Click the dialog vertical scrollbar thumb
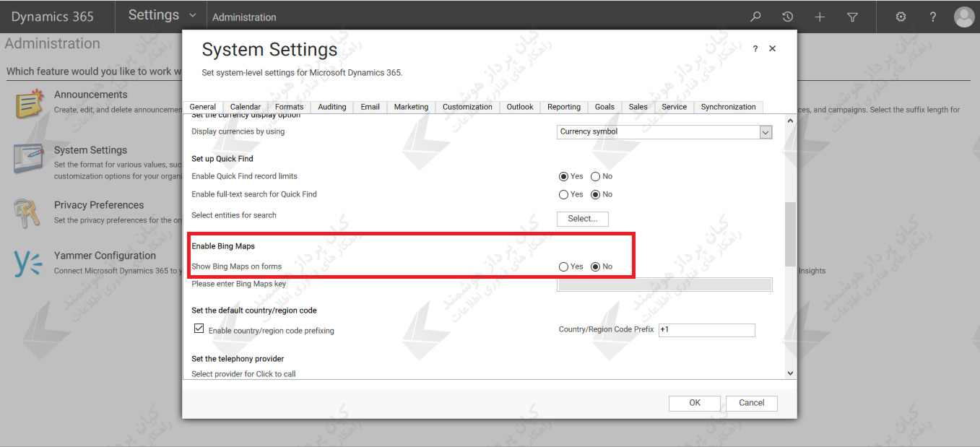The height and width of the screenshot is (447, 980). (790, 234)
